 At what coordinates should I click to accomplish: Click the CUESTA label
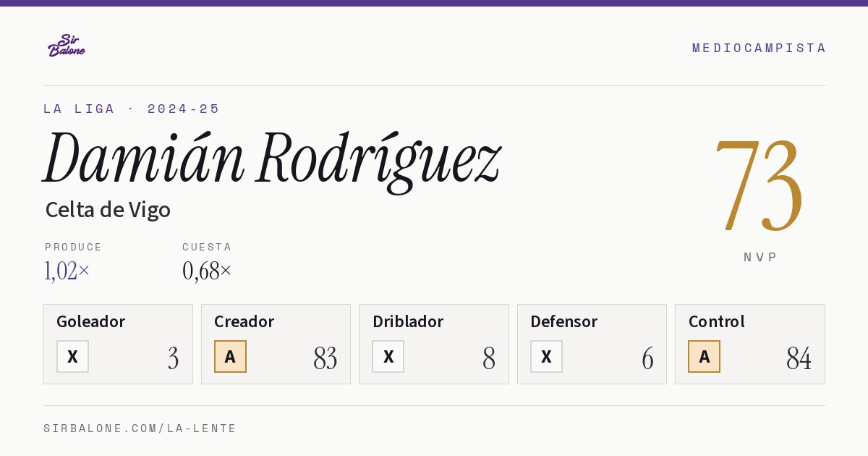[x=207, y=247]
